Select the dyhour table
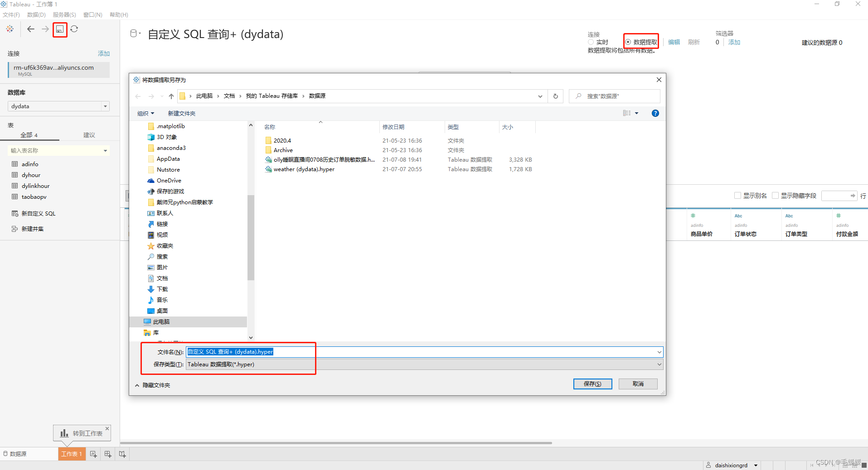 click(x=31, y=175)
